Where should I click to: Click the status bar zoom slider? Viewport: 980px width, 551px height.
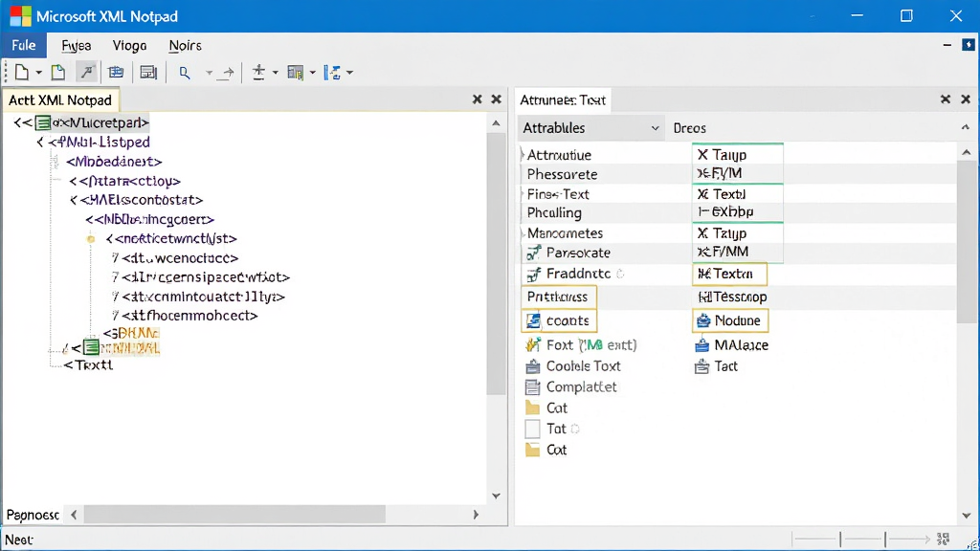862,539
